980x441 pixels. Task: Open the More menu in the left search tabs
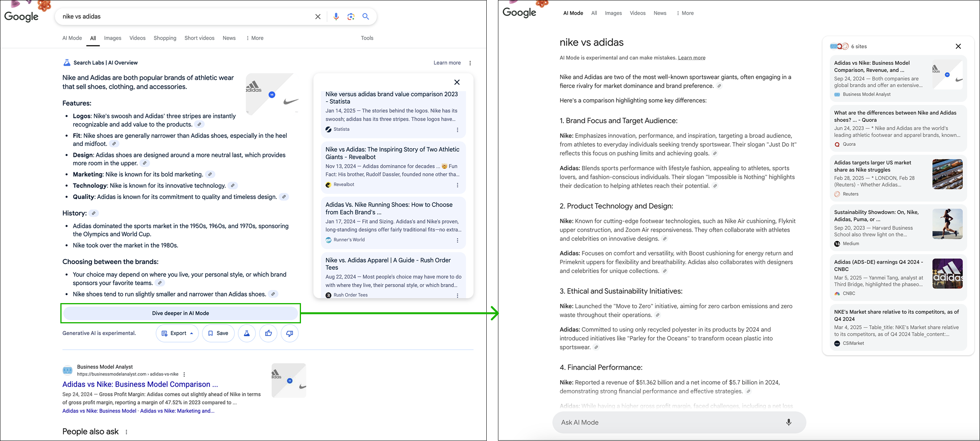tap(255, 38)
